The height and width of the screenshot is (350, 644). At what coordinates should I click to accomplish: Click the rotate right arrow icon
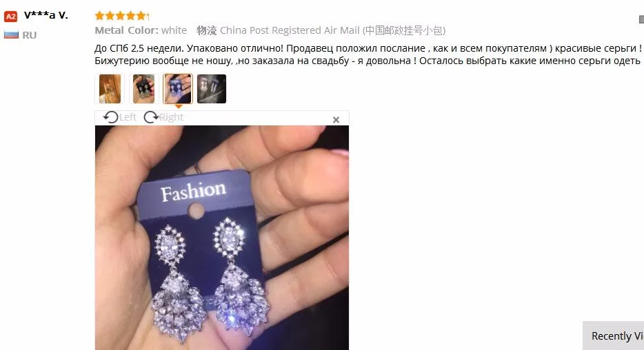[x=151, y=117]
